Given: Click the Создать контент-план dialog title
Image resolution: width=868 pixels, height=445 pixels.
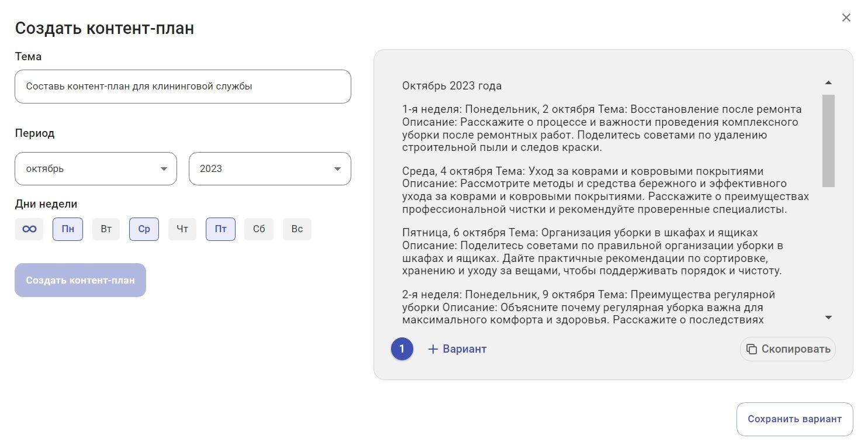Looking at the screenshot, I should click(x=105, y=28).
